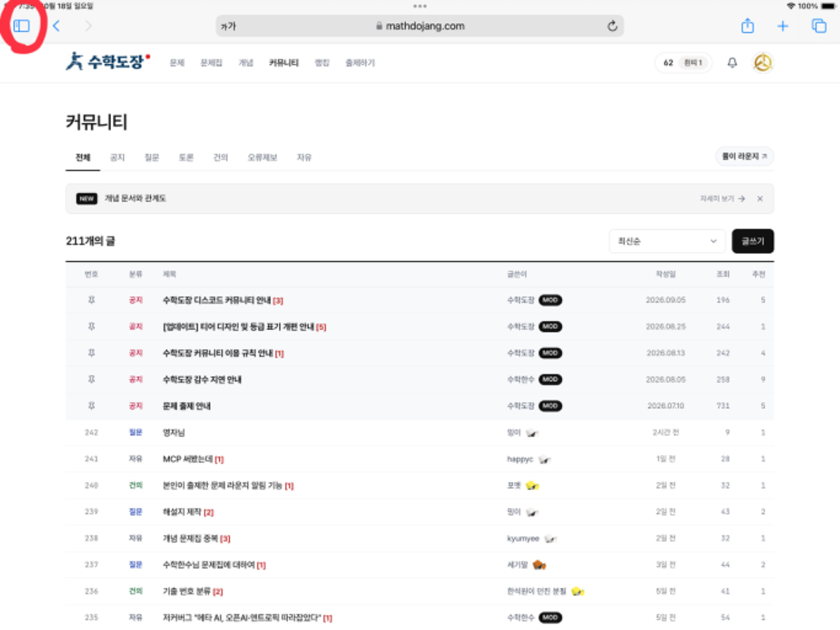The width and height of the screenshot is (840, 630).
Task: Click the MOD badge in the 감수 지연 안내 row
Action: (x=551, y=379)
